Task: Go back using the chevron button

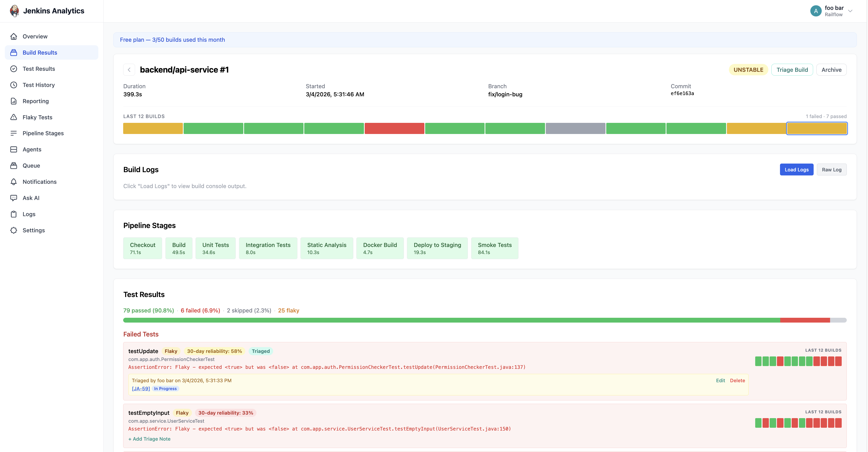Action: [x=129, y=70]
